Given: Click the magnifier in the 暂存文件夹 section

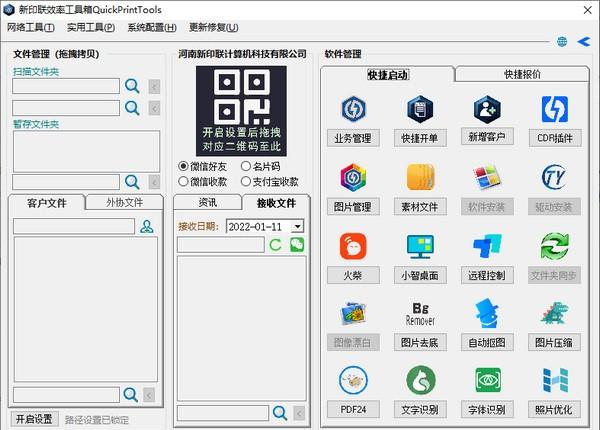Looking at the screenshot, I should click(132, 182).
